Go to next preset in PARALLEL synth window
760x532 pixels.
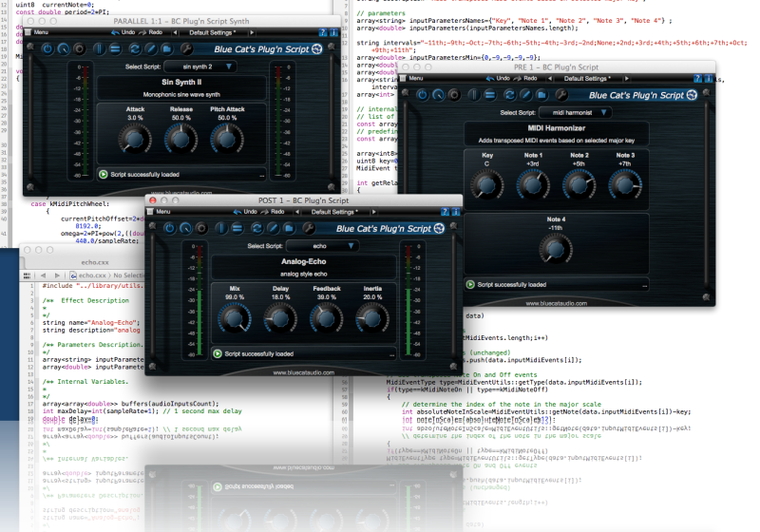click(252, 32)
